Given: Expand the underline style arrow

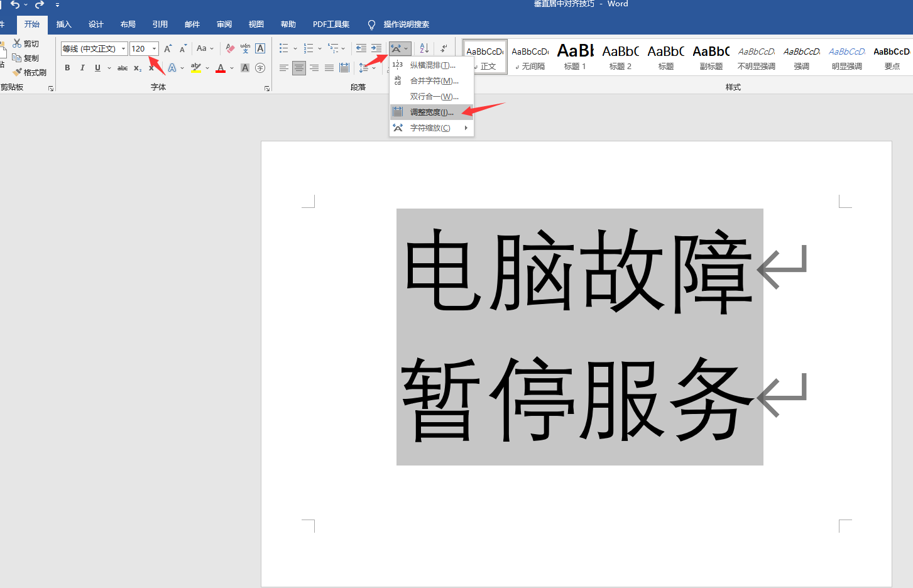Looking at the screenshot, I should coord(109,68).
